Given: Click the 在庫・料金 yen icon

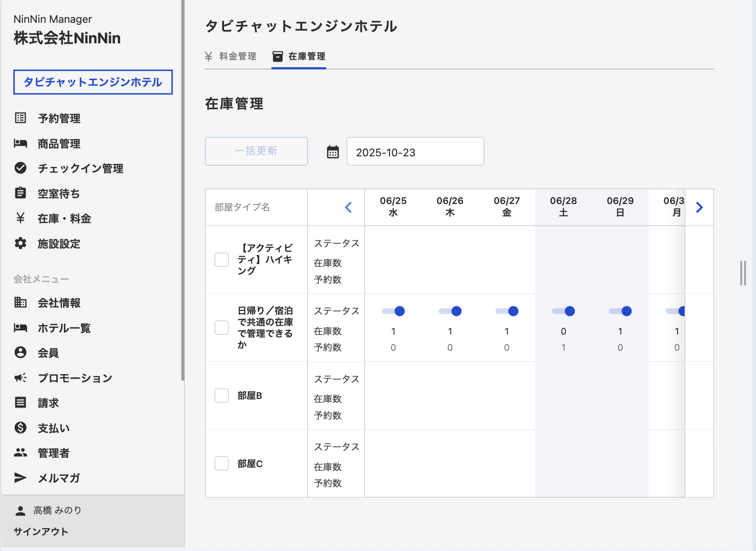Looking at the screenshot, I should point(20,218).
